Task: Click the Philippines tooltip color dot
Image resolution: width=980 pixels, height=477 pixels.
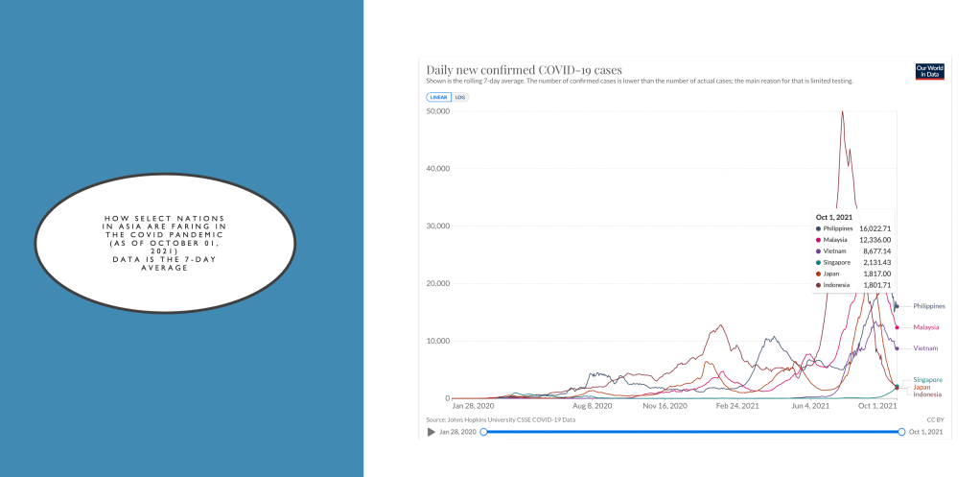Action: [819, 228]
